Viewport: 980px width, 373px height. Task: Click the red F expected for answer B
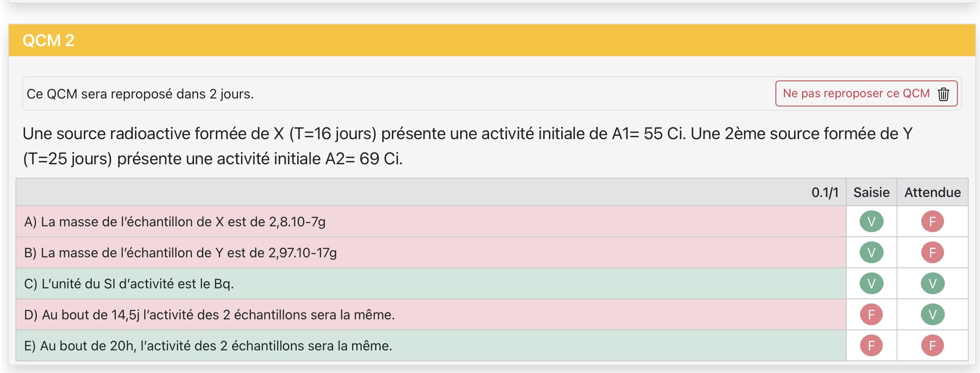[932, 252]
